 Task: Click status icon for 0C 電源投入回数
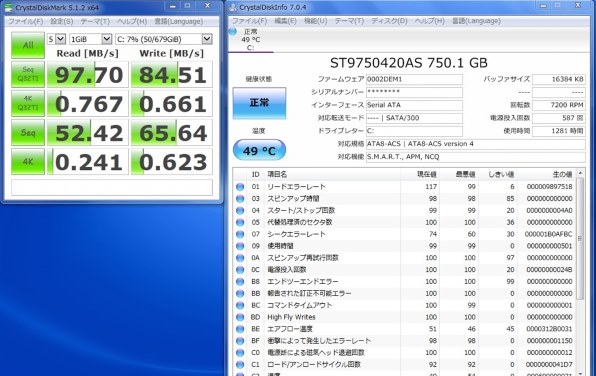pos(240,270)
